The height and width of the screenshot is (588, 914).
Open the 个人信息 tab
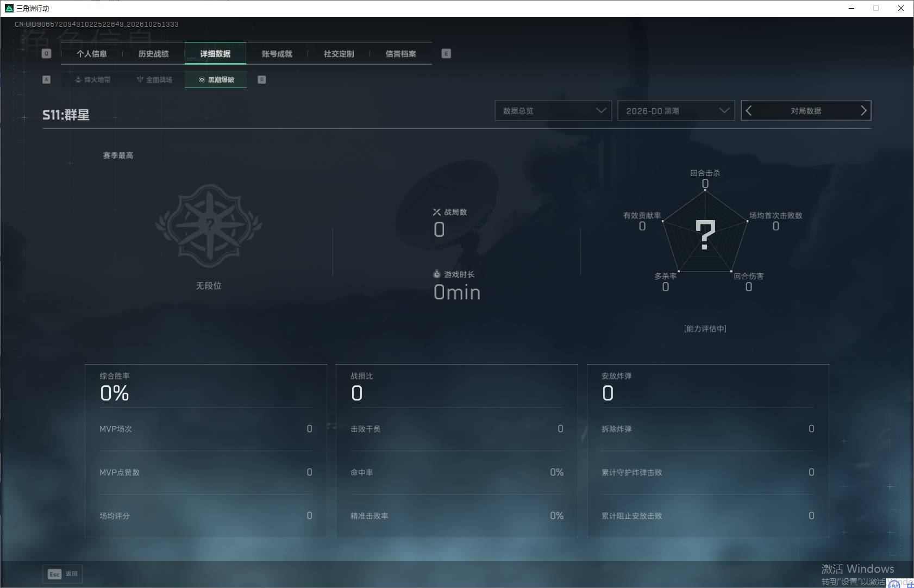click(x=92, y=54)
